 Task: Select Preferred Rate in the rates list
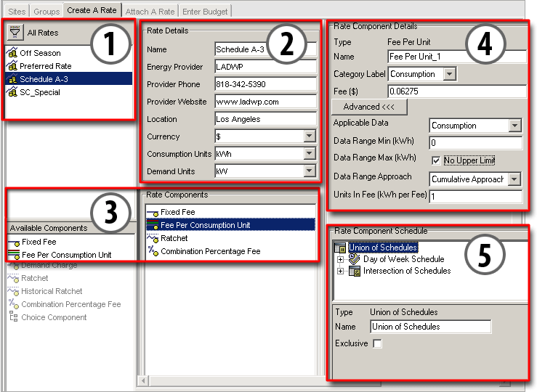[x=45, y=66]
